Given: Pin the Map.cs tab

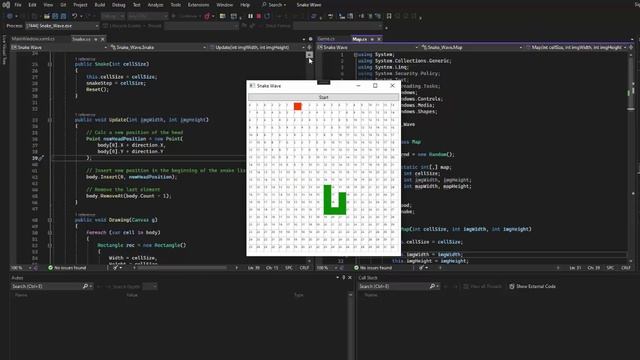Looking at the screenshot, I should [372, 39].
